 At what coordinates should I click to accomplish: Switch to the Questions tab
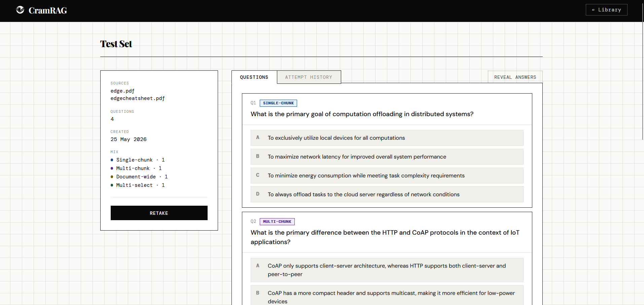click(x=254, y=77)
